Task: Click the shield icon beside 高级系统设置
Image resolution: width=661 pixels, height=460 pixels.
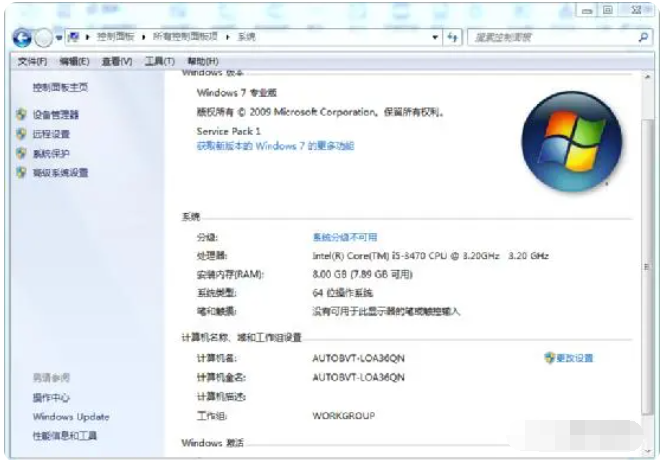Action: [x=21, y=173]
